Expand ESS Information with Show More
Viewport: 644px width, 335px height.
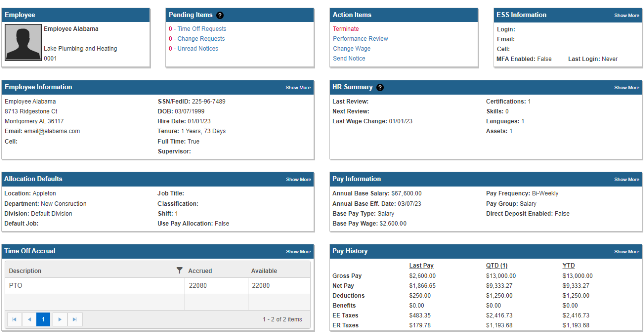click(626, 15)
